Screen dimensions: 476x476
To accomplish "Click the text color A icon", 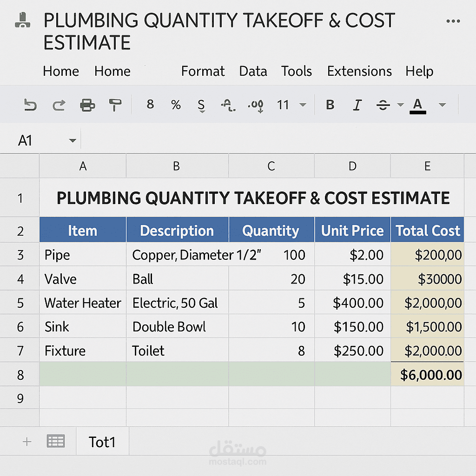I will coord(418,106).
